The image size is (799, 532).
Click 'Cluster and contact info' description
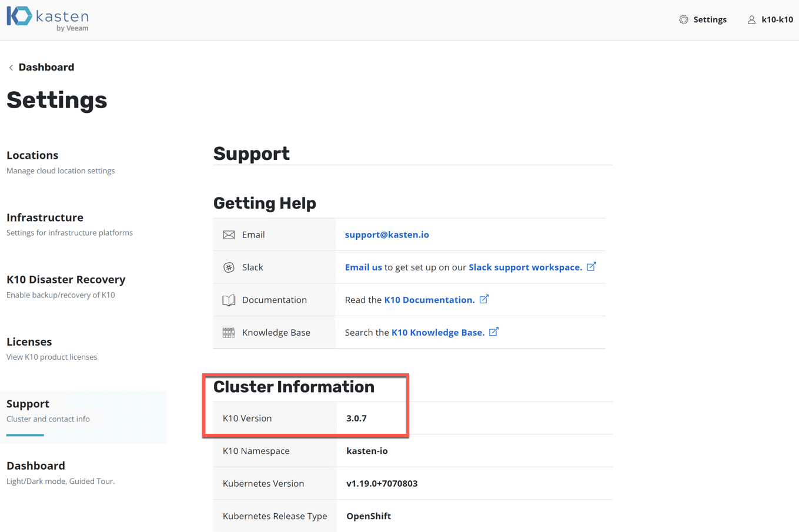(48, 419)
